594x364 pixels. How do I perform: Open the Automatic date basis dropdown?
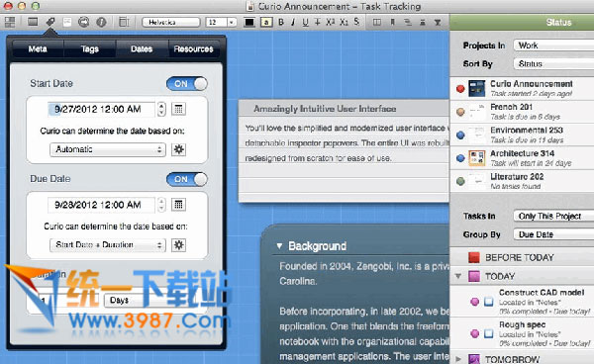coord(108,149)
